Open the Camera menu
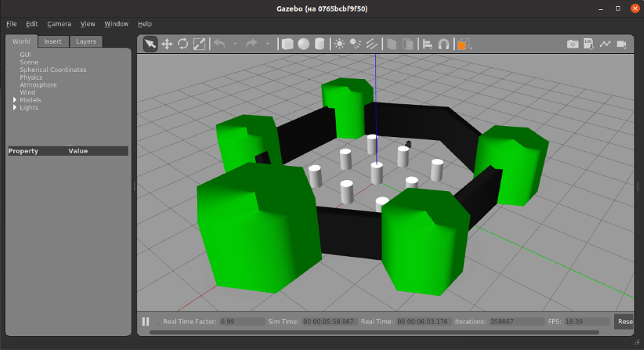The image size is (644, 350). [x=59, y=24]
